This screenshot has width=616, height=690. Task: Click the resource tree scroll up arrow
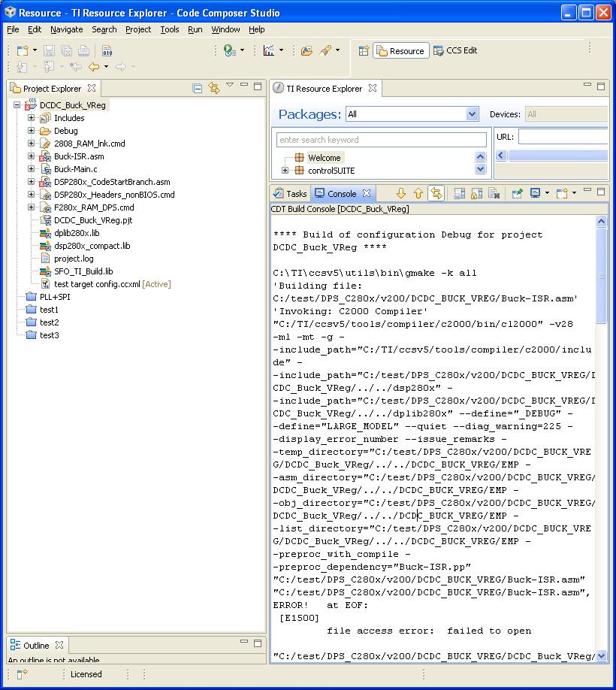click(x=480, y=156)
